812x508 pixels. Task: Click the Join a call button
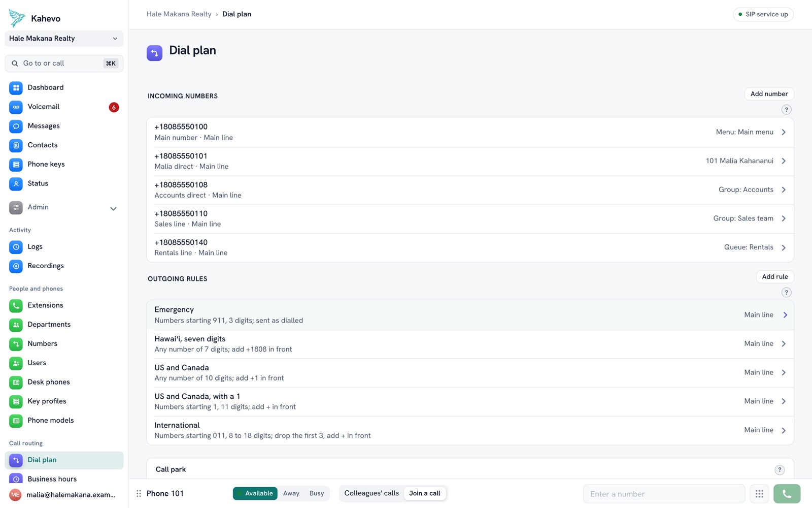425,493
